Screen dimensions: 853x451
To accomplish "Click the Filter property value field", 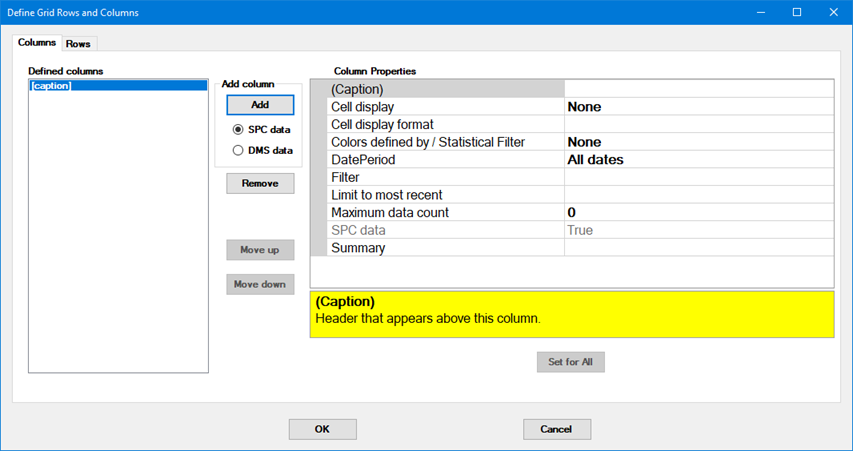I will (697, 177).
